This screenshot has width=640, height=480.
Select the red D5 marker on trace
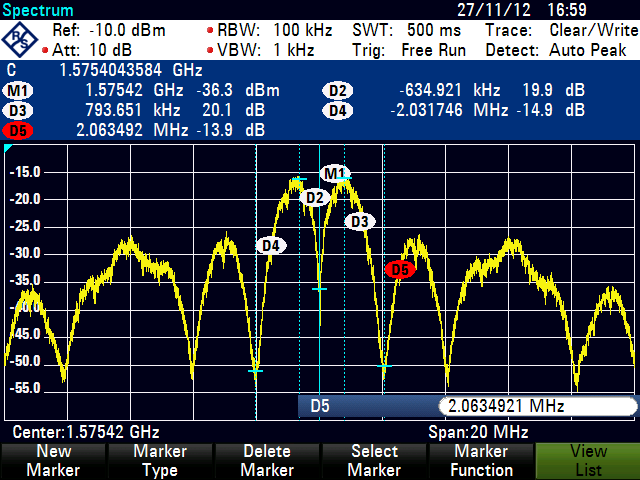click(x=399, y=269)
